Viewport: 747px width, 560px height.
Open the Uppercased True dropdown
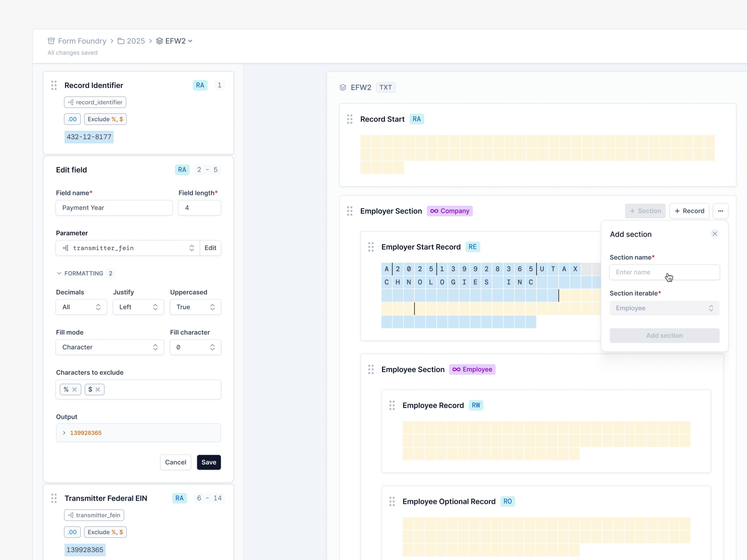195,307
